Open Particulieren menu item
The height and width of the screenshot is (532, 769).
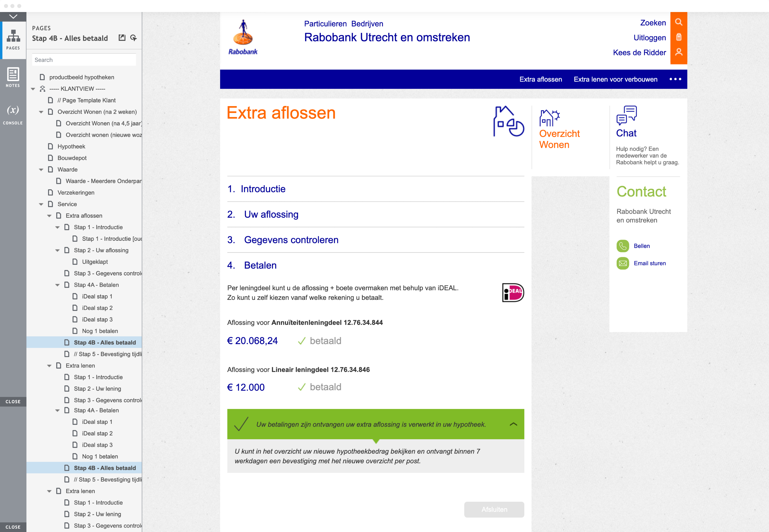point(325,24)
